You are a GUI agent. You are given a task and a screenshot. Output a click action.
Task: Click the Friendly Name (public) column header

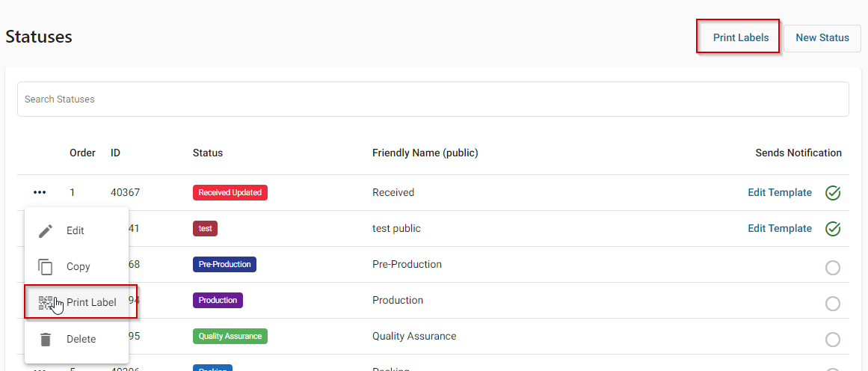tap(425, 153)
